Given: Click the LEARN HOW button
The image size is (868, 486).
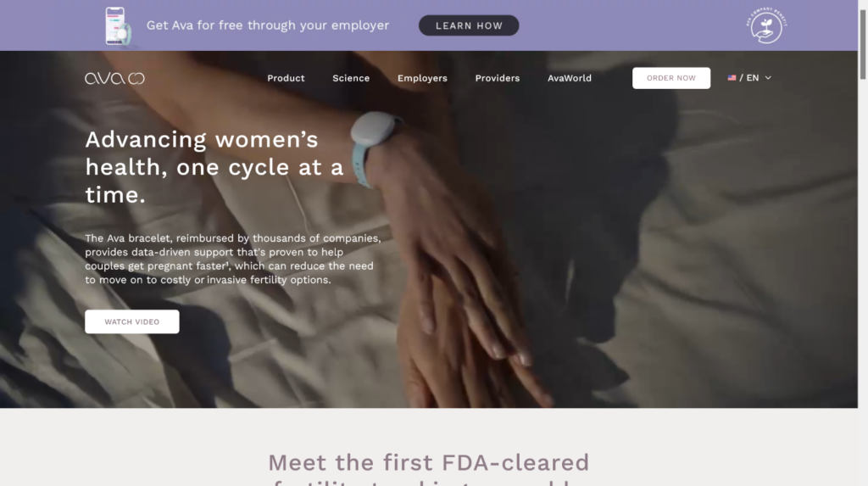Looking at the screenshot, I should pyautogui.click(x=469, y=25).
